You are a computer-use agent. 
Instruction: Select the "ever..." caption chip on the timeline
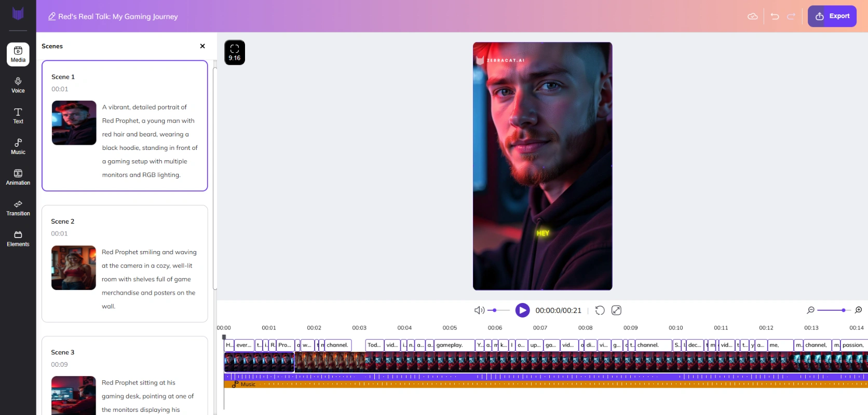(x=244, y=345)
